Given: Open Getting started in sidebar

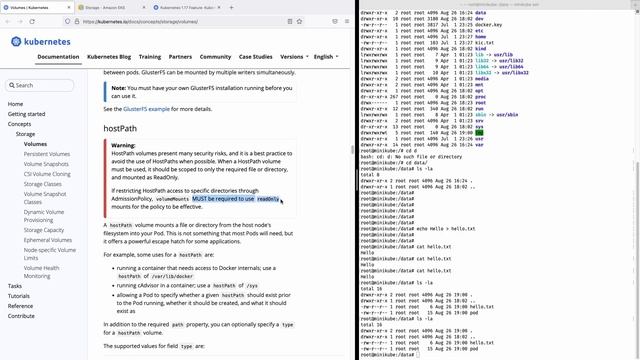Looking at the screenshot, I should [x=27, y=114].
